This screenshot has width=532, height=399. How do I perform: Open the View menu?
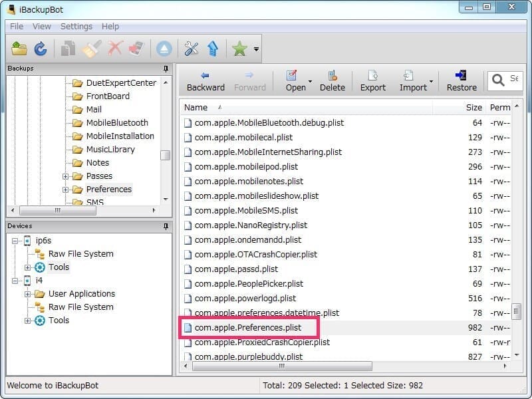click(42, 26)
